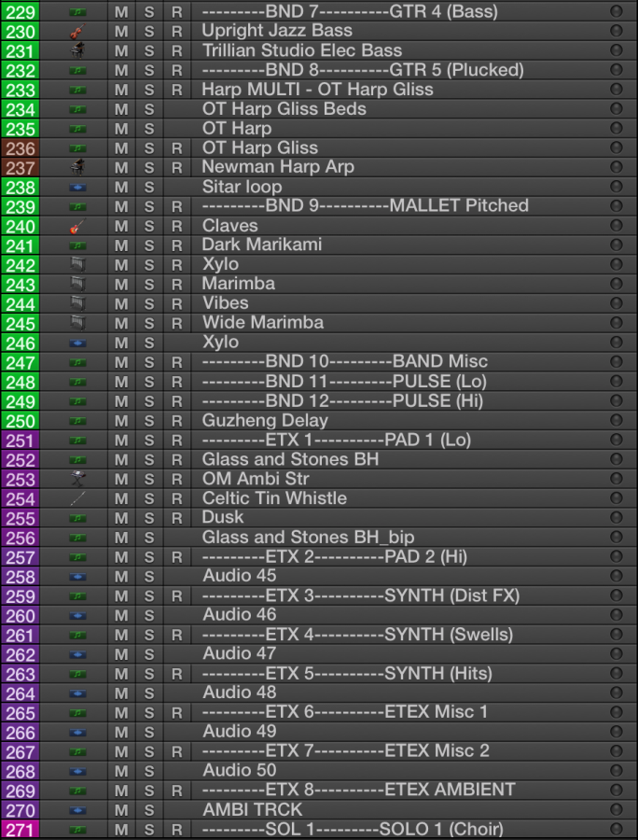Select the Glass and Stones BH_bip track name

click(308, 538)
